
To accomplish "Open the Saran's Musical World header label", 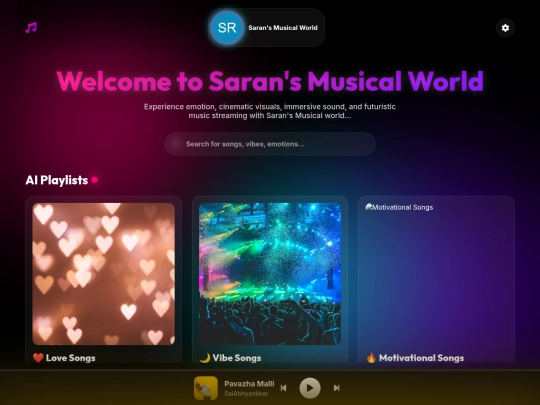I will point(283,28).
